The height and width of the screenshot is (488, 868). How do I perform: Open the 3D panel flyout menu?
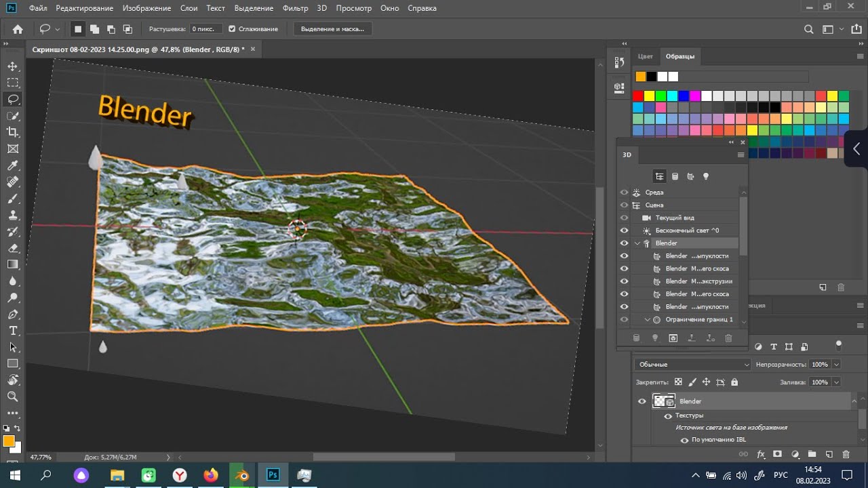[741, 155]
